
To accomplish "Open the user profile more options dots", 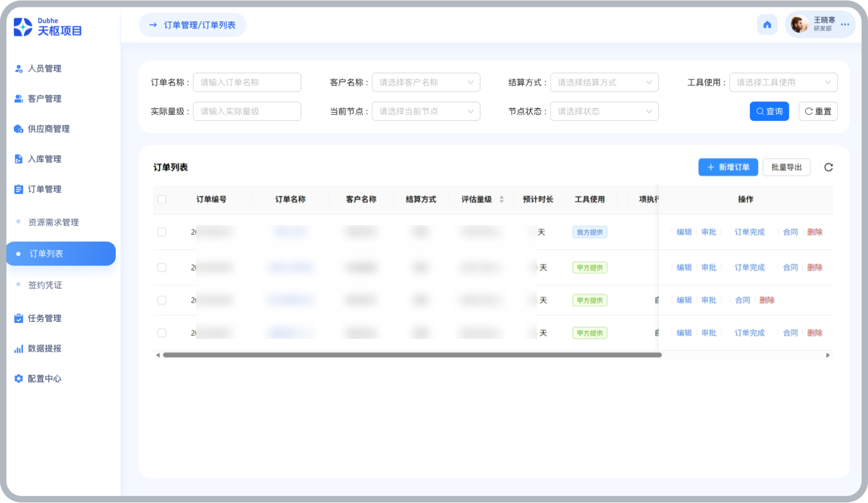I will (845, 25).
